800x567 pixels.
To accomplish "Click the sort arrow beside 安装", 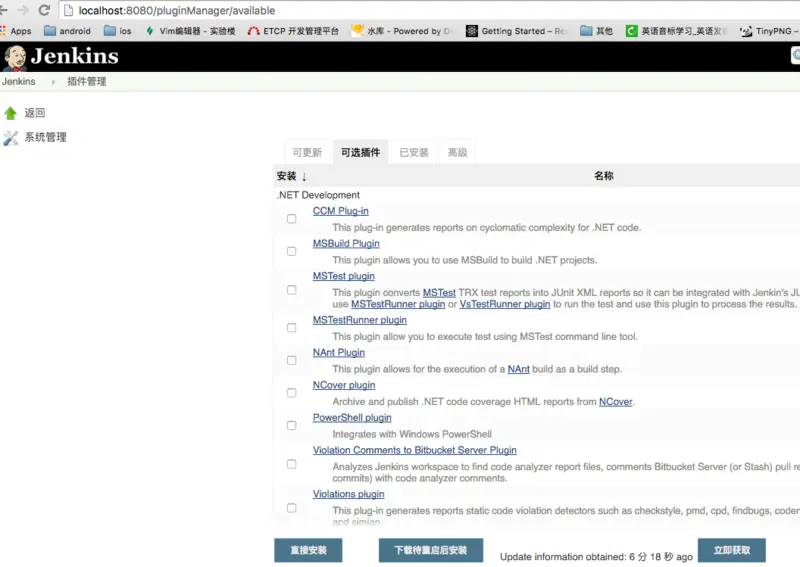I will click(x=304, y=177).
